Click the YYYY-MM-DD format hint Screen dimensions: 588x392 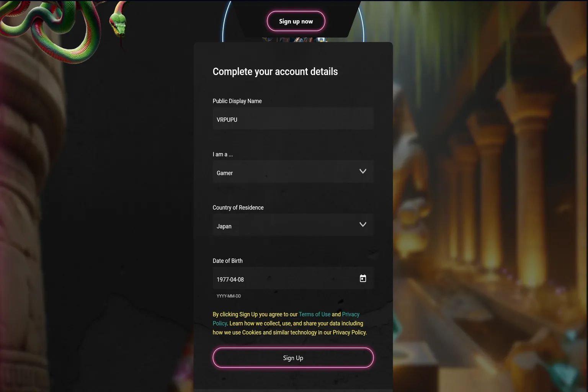pos(229,296)
